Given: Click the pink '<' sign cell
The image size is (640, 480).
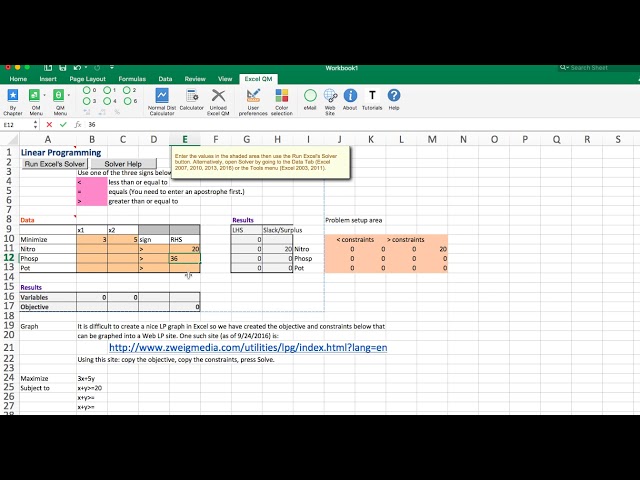Looking at the screenshot, I should (x=92, y=182).
